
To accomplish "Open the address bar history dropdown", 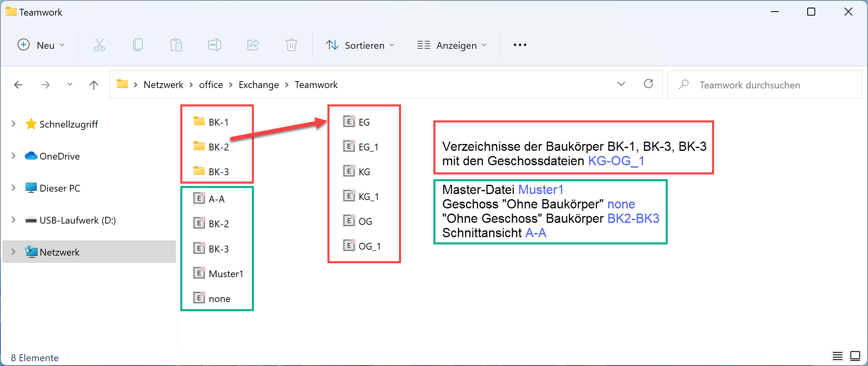I will 621,84.
